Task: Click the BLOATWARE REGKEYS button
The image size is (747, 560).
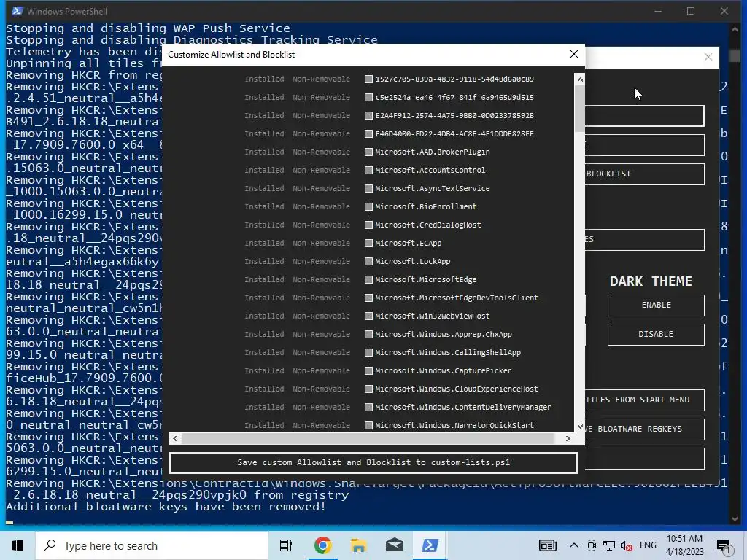Action: 645,429
